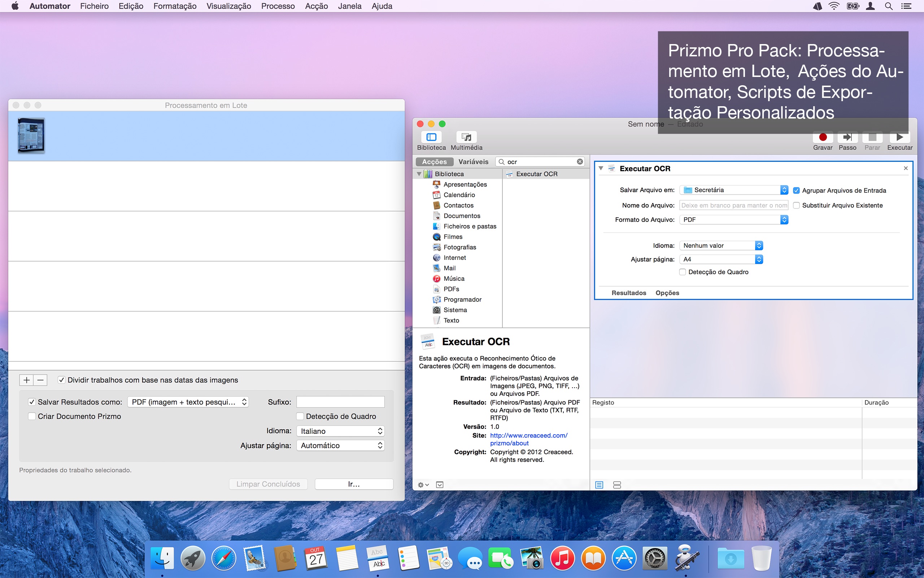This screenshot has height=578, width=924.
Task: Open iTunes music icon in Dock
Action: click(x=562, y=558)
